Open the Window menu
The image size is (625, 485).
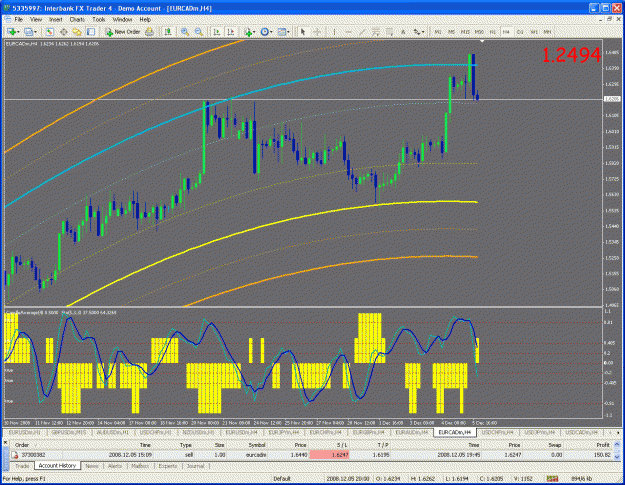[x=122, y=19]
